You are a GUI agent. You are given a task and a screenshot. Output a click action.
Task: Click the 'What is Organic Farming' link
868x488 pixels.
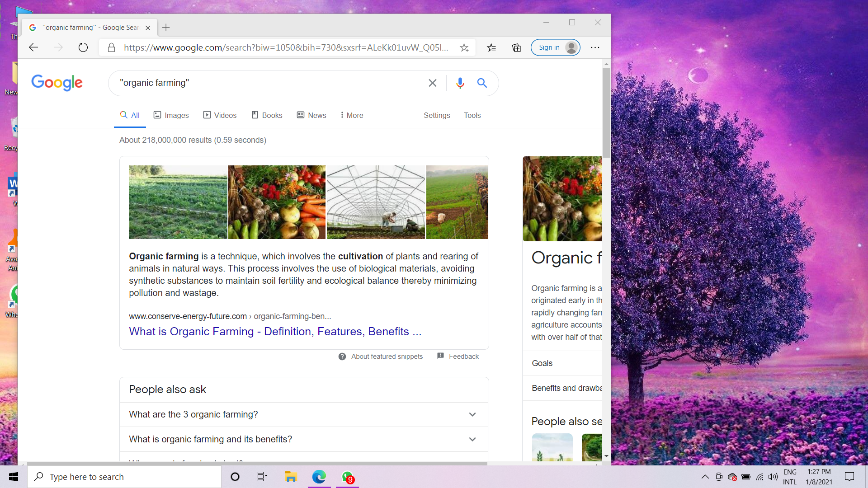(275, 331)
